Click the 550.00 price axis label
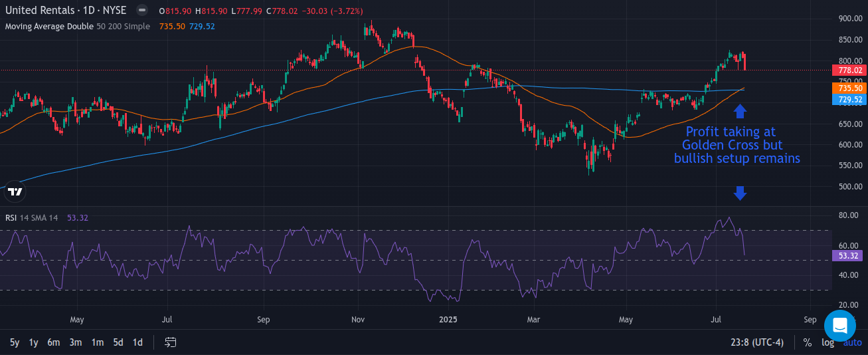The image size is (868, 355). (850, 166)
